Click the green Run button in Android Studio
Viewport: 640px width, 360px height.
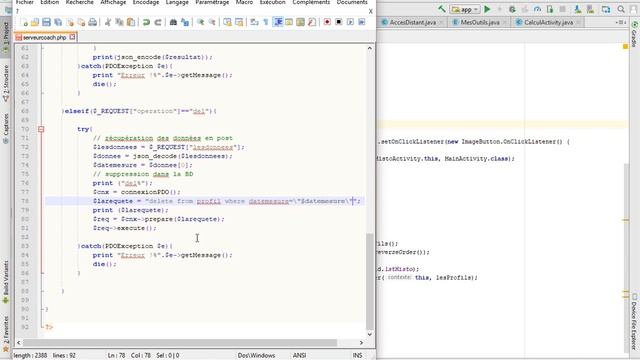pos(487,9)
